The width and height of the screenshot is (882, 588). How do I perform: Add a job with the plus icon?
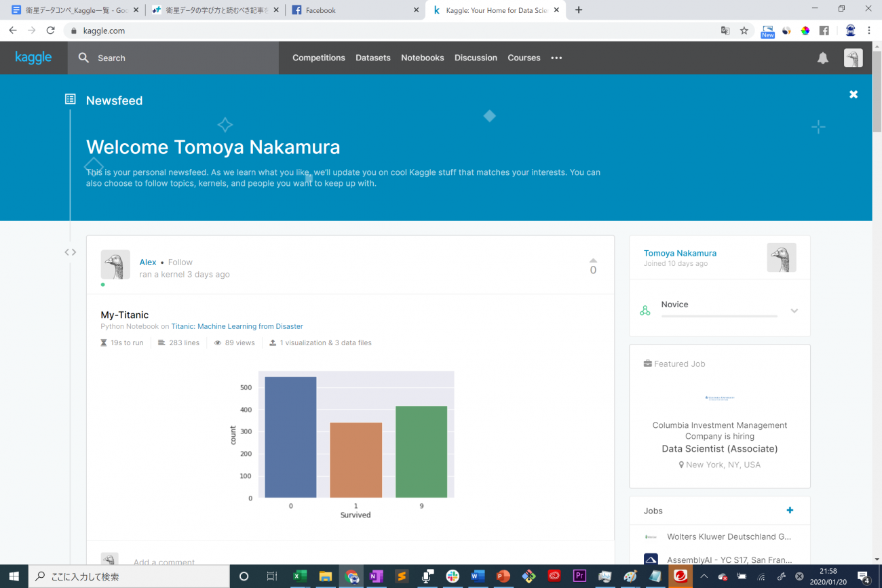790,511
